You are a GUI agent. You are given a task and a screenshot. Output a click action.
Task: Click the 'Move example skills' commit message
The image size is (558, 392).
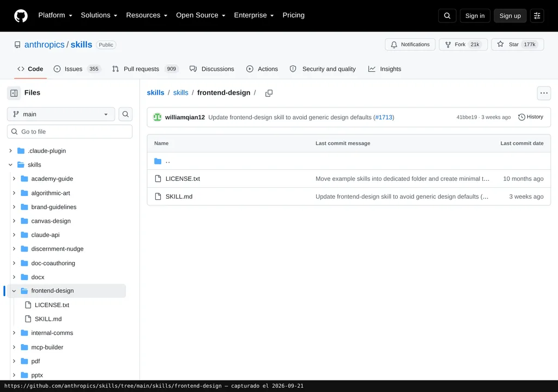[403, 179]
